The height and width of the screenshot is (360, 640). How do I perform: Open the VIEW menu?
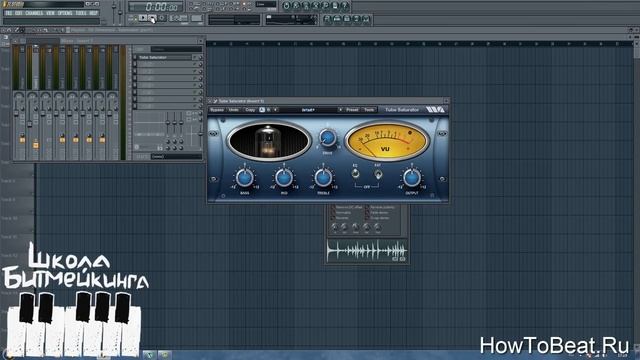[x=50, y=13]
